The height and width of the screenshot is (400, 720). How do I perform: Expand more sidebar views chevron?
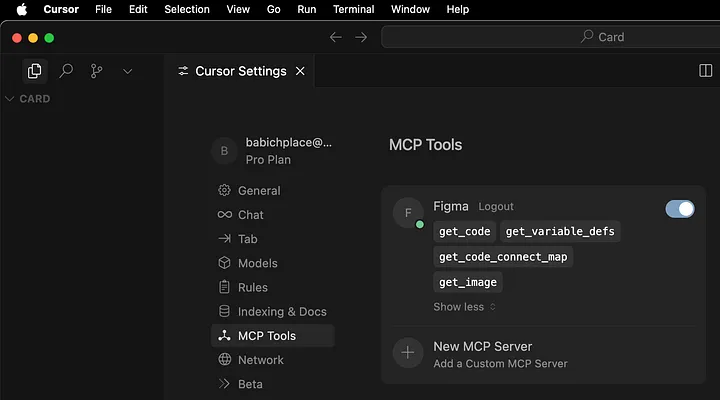point(128,72)
